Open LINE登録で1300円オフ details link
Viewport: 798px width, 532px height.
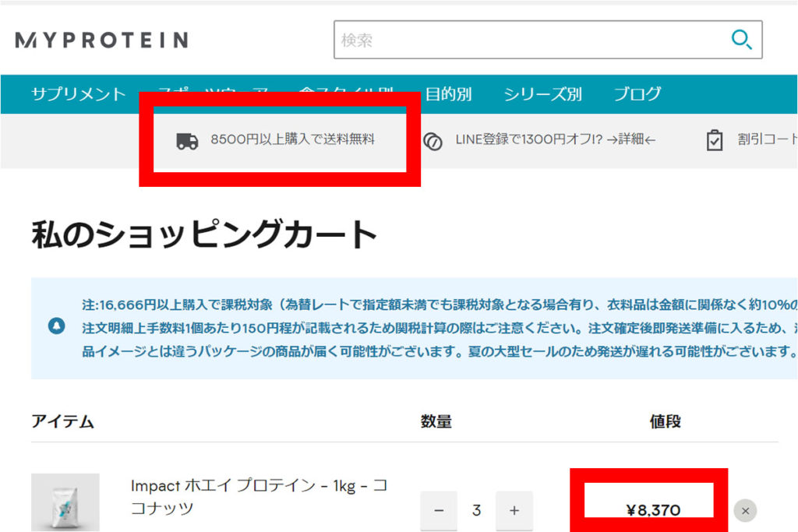click(x=555, y=139)
